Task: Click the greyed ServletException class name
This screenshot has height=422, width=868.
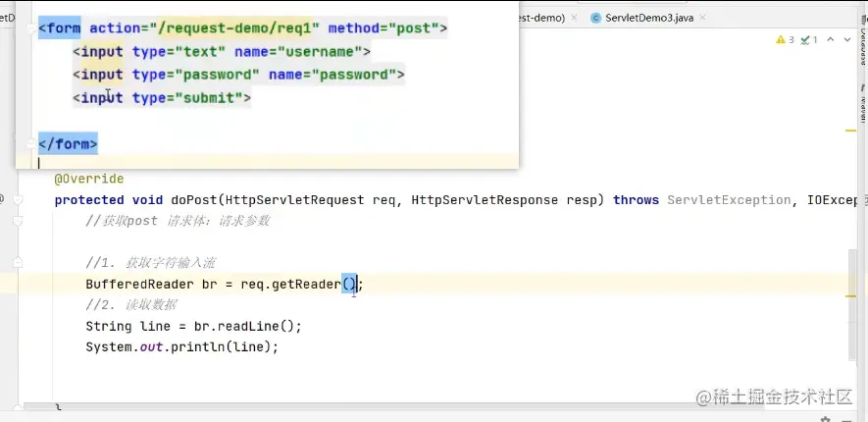Action: point(729,200)
